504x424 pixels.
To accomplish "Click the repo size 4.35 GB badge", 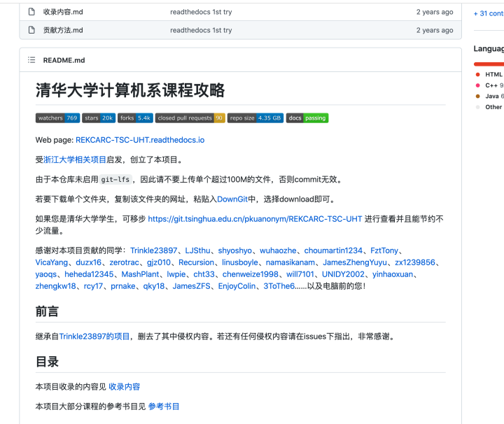I will 255,118.
